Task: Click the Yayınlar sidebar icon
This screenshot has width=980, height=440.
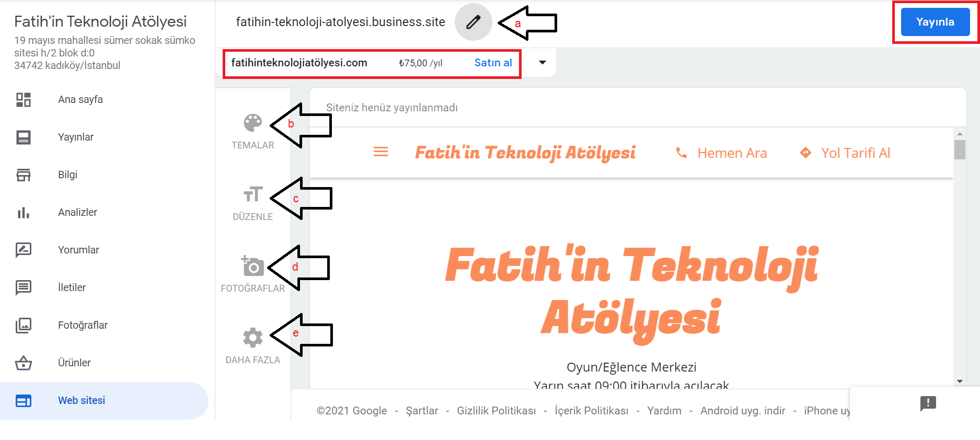Action: [24, 137]
